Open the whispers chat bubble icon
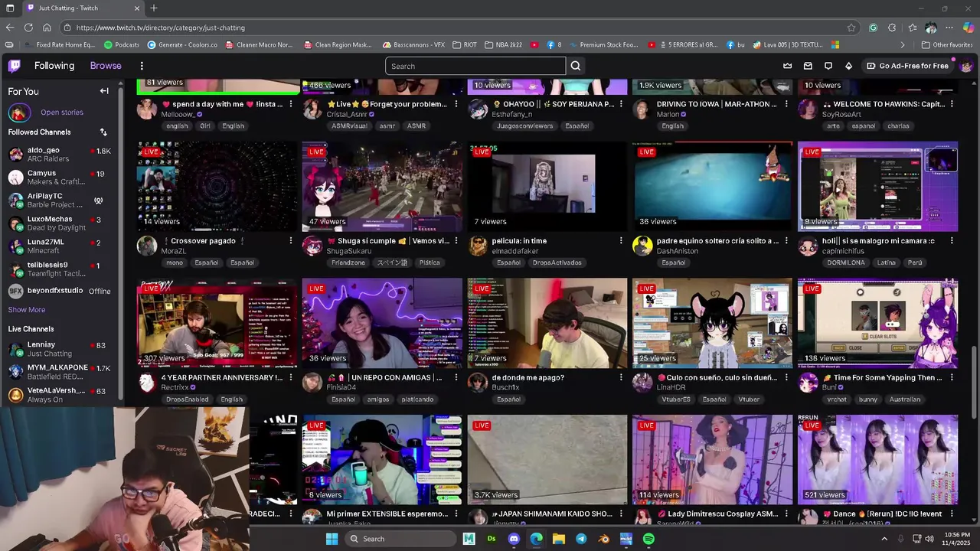 point(828,66)
